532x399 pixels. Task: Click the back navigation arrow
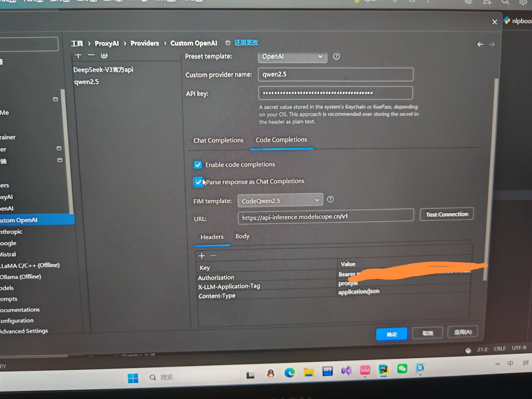coord(480,45)
